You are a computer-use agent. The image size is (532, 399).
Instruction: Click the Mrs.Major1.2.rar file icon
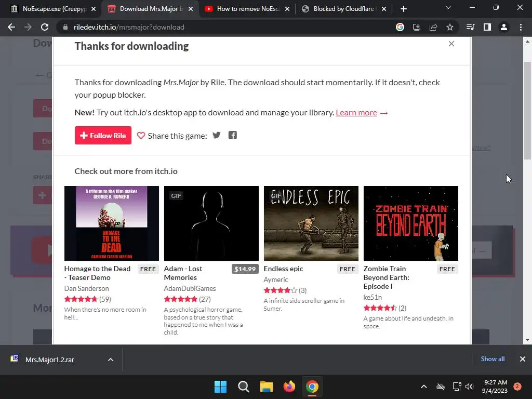pyautogui.click(x=14, y=358)
